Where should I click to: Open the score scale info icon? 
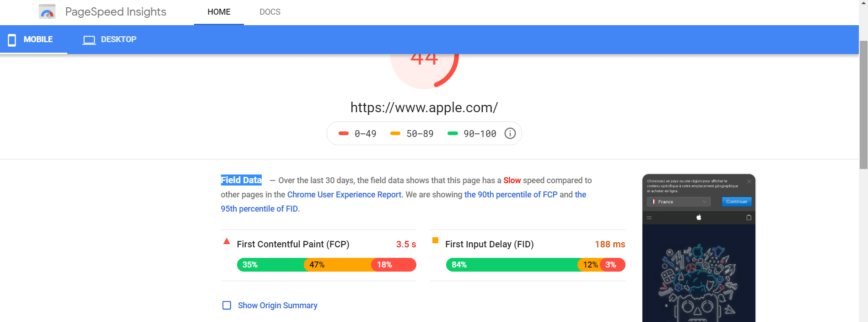[x=510, y=133]
